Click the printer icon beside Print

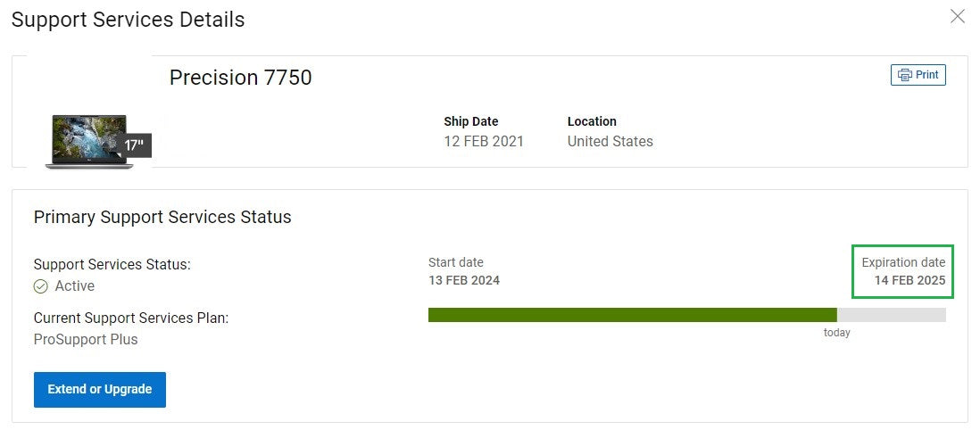905,75
